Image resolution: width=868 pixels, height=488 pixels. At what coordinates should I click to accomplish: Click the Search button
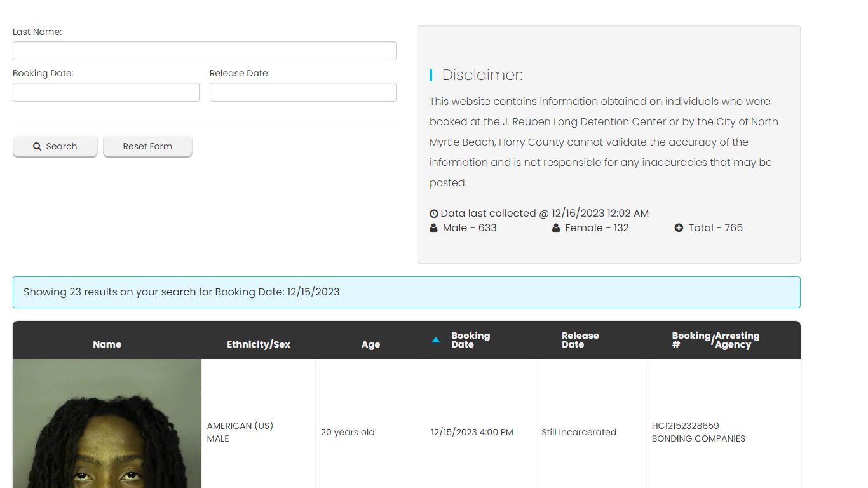coord(55,146)
